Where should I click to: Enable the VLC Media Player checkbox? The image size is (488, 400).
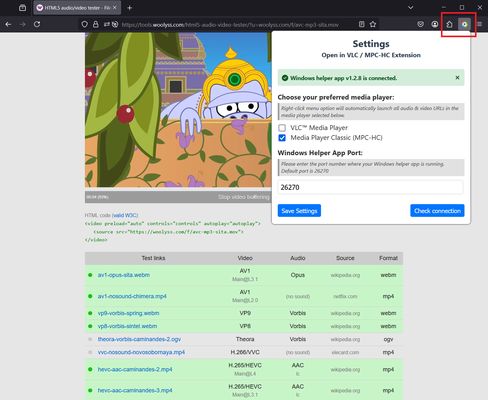click(x=282, y=128)
